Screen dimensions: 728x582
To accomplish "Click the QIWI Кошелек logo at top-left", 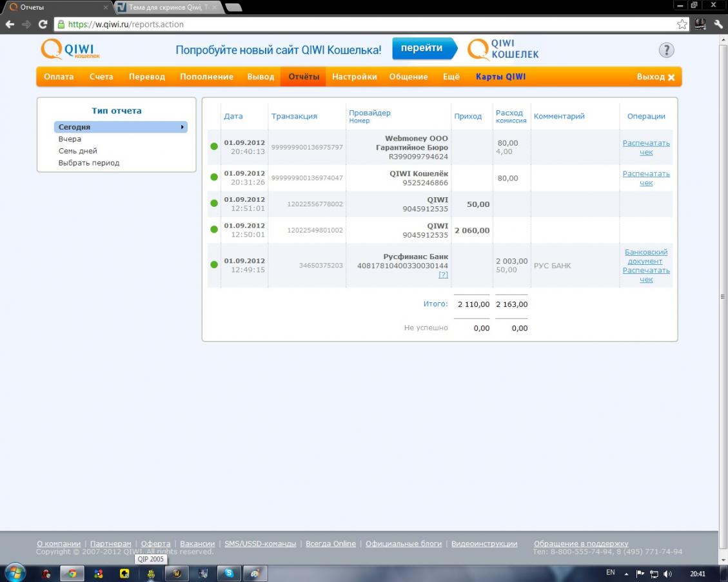I will tap(70, 50).
